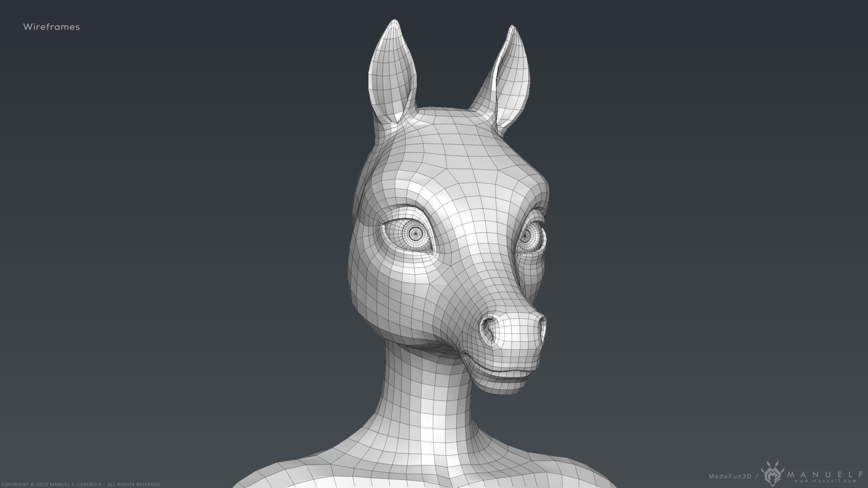Click the copyright 2020 Manuel F. Cedeño notice

point(81,484)
